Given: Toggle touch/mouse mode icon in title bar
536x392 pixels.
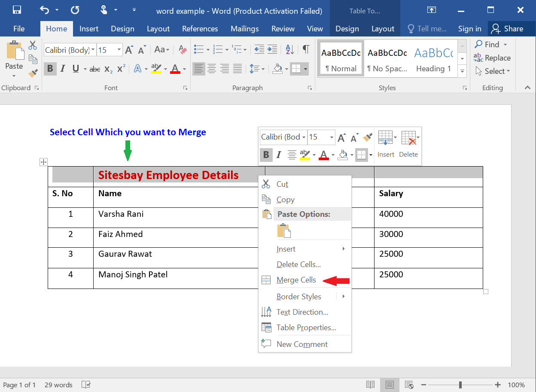Looking at the screenshot, I should tap(104, 10).
